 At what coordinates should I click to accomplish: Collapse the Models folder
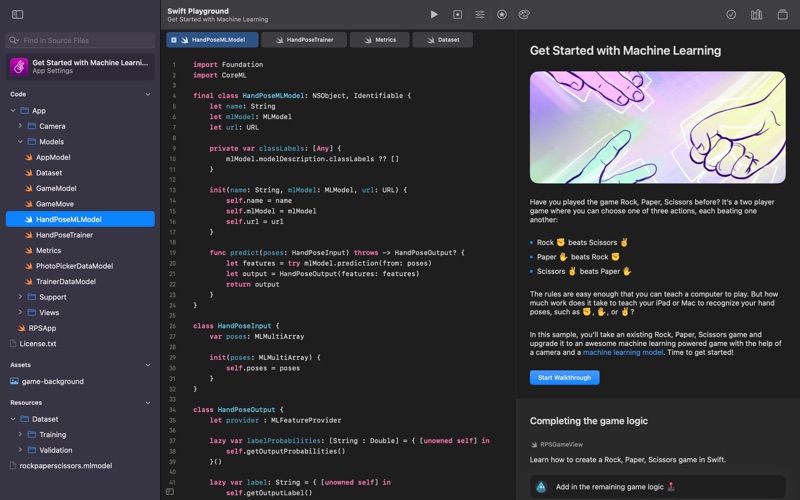tap(20, 141)
